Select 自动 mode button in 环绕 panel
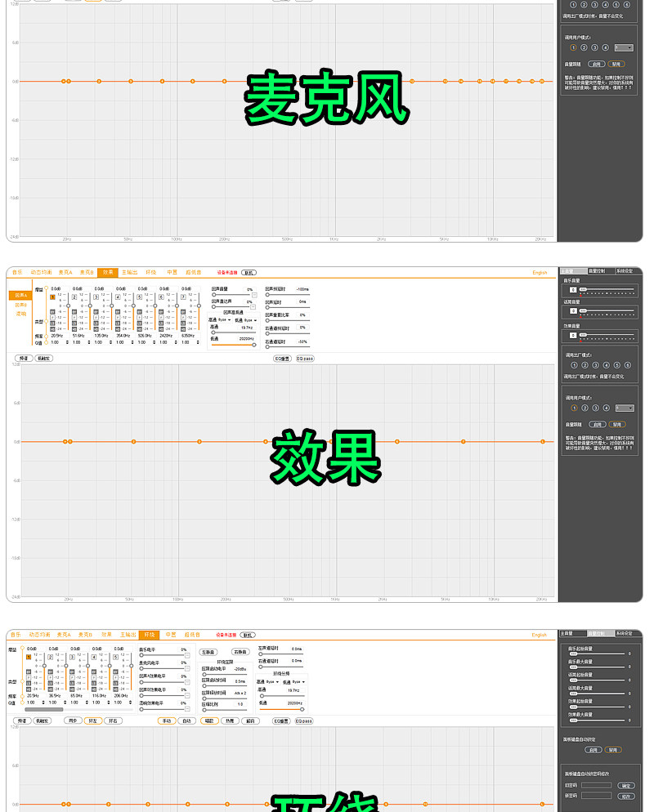Viewport: 654px width, 812px height. tap(187, 721)
